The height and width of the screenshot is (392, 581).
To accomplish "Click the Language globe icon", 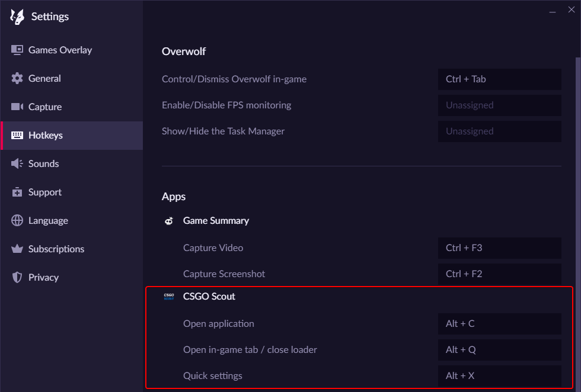I will pos(17,221).
